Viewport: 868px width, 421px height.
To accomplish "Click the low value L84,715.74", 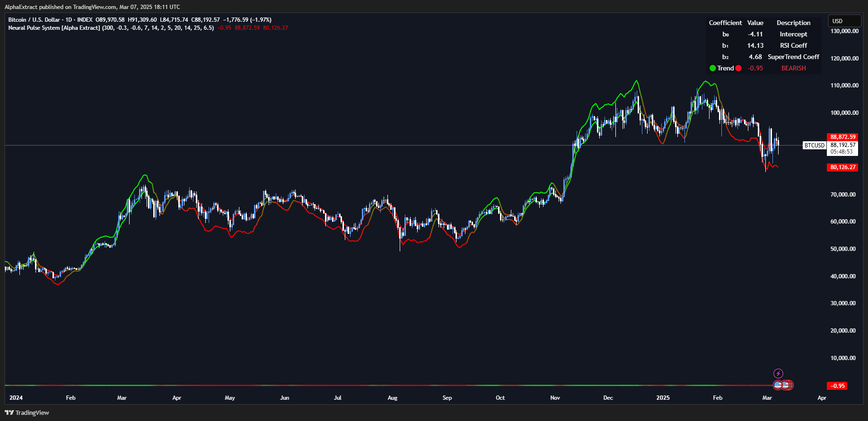I will click(174, 20).
